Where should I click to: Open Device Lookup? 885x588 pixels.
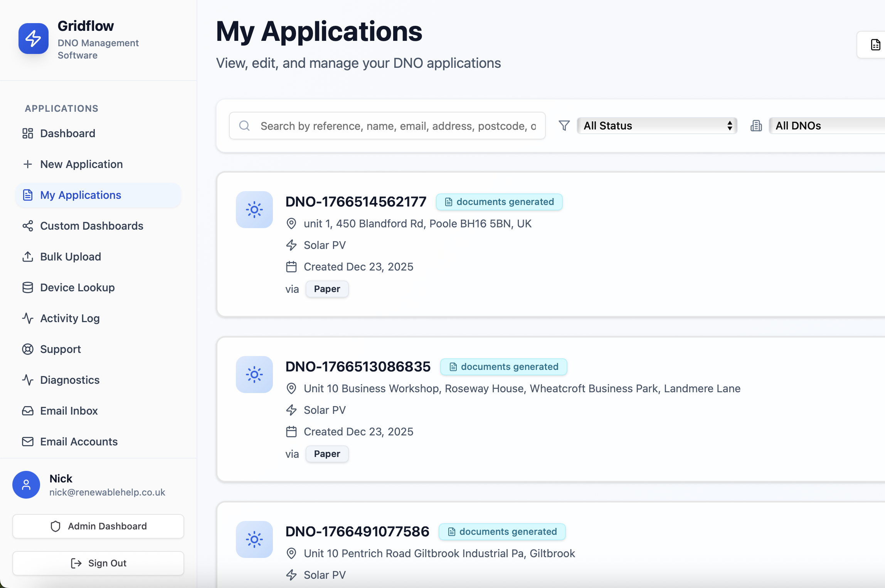(77, 287)
